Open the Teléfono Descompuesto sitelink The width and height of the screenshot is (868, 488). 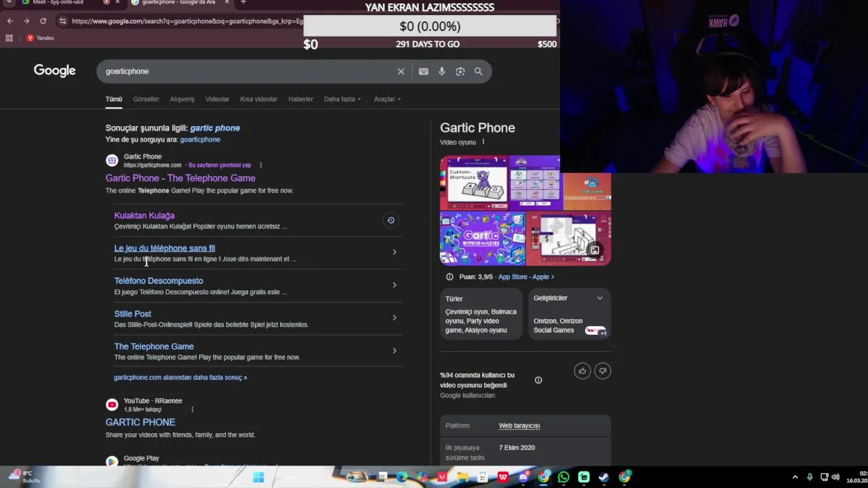[x=158, y=281]
